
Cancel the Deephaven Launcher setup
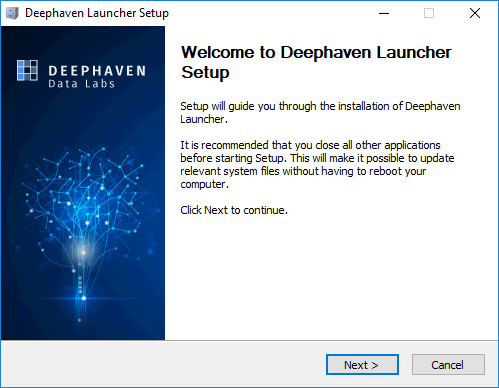point(448,365)
